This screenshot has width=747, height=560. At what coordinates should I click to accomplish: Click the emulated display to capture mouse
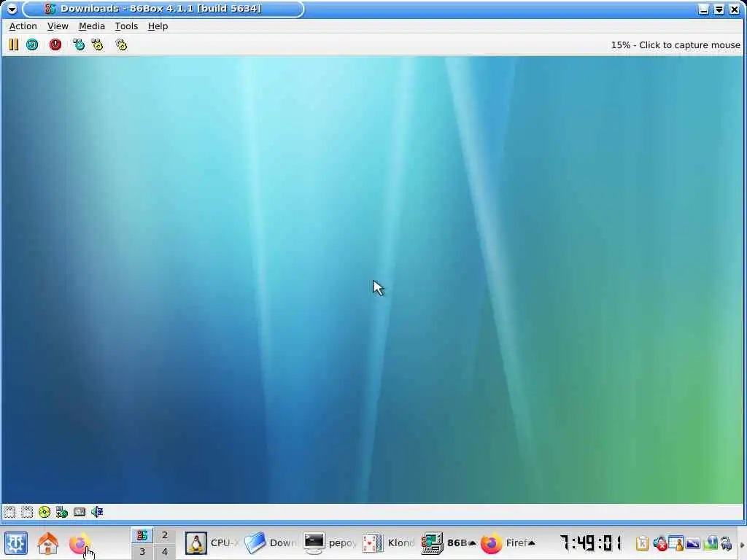tap(373, 279)
